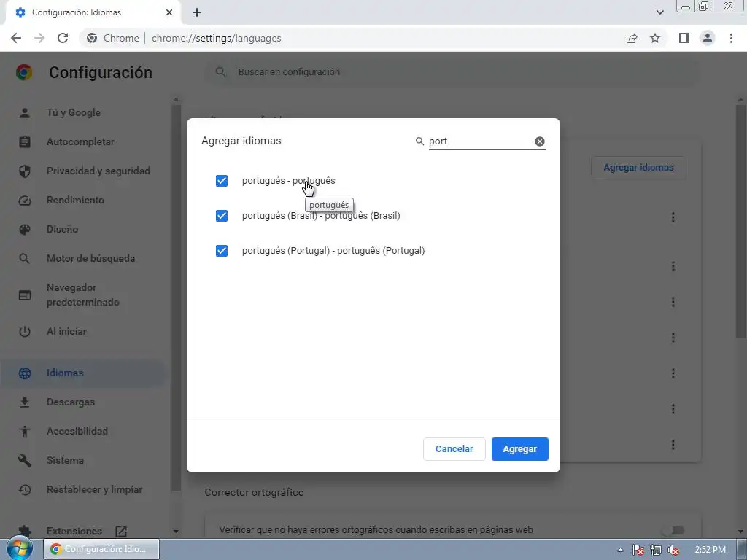
Task: Open Rendimiento settings
Action: click(x=75, y=200)
